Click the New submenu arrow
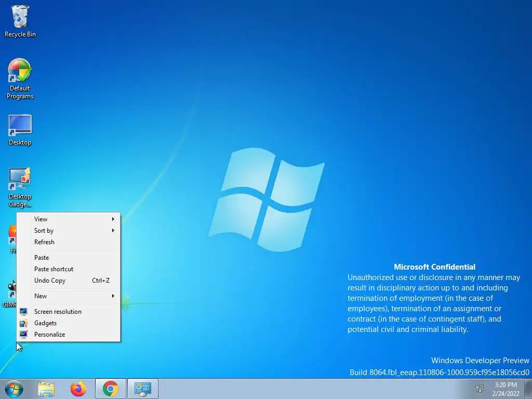 tap(113, 296)
